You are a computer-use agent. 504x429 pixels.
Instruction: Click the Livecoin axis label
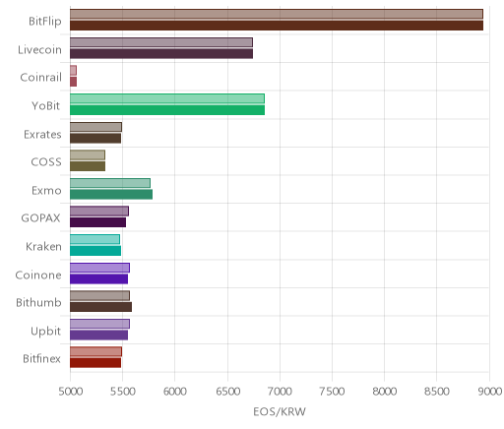coord(39,50)
